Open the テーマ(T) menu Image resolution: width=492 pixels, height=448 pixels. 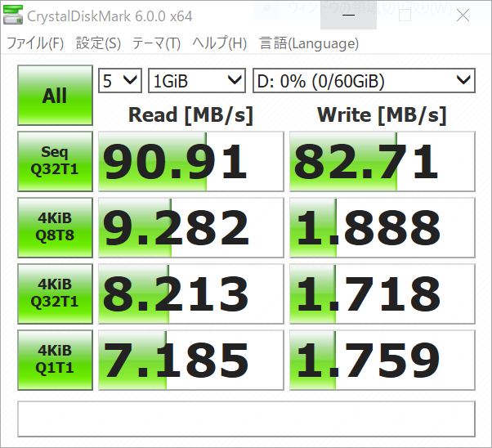156,43
